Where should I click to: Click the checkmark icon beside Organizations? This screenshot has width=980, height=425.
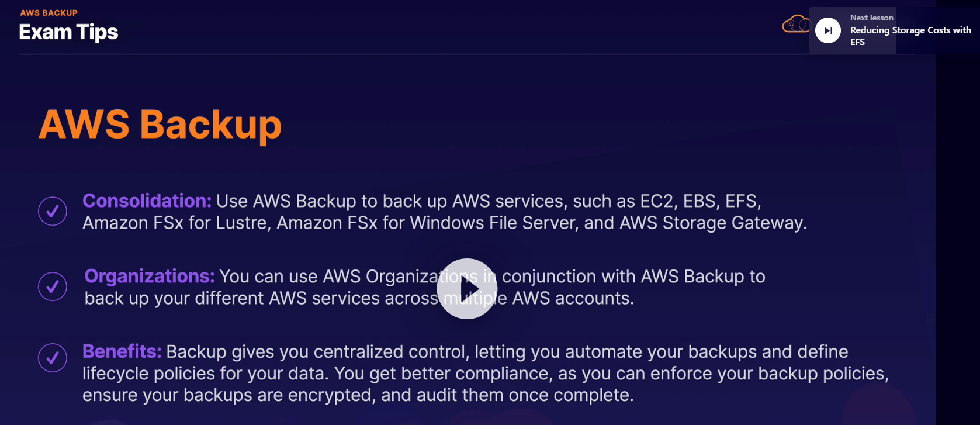pos(53,286)
